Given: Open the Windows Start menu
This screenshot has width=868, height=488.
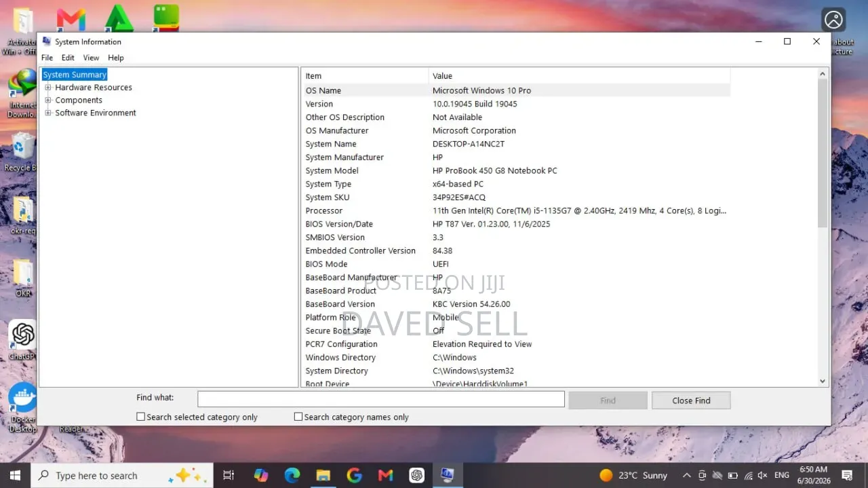Looking at the screenshot, I should point(15,475).
